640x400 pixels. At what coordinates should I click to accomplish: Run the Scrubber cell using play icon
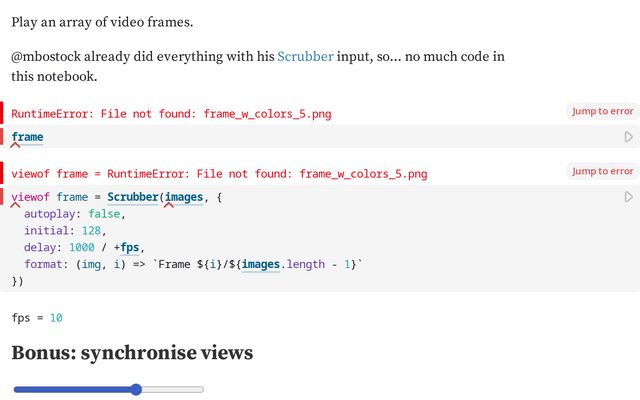(629, 198)
